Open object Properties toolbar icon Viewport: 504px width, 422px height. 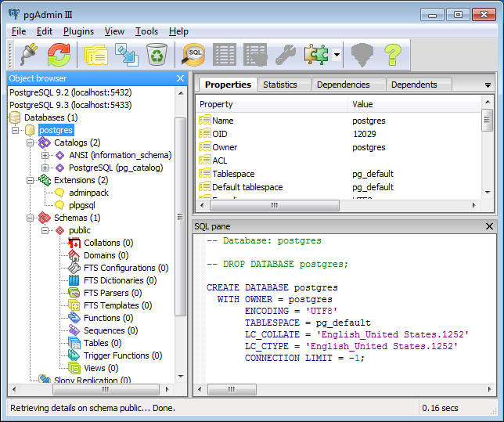pyautogui.click(x=96, y=55)
